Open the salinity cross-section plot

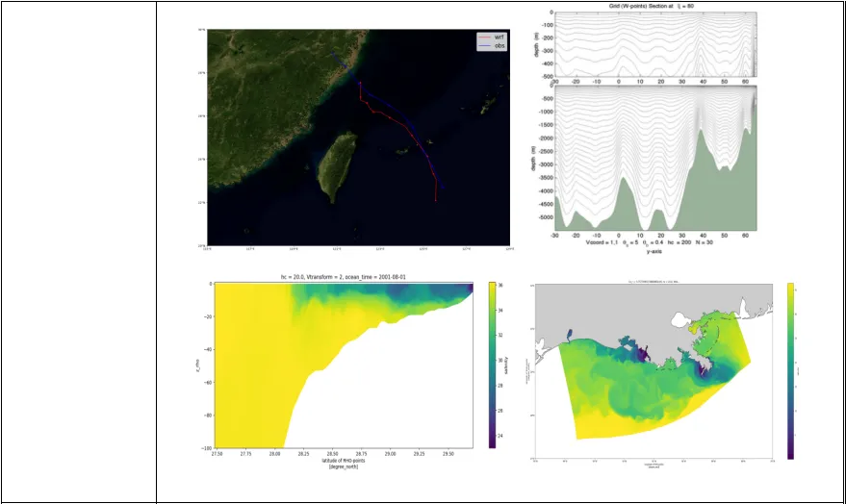click(x=344, y=365)
